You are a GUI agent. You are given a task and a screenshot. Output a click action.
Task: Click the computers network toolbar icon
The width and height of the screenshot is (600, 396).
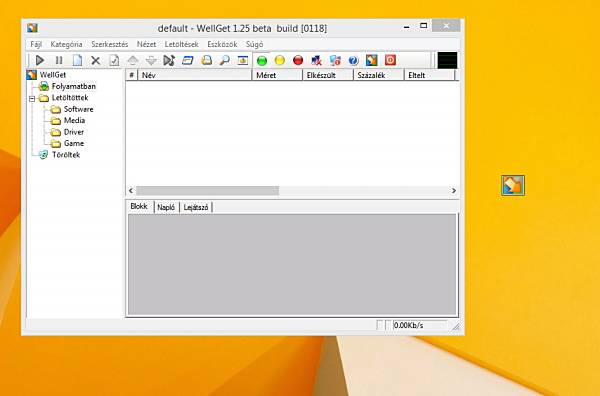tap(335, 60)
